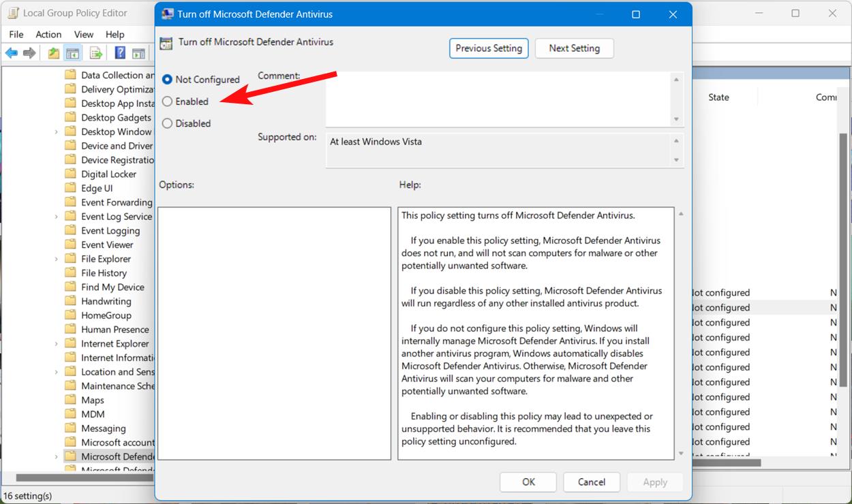The height and width of the screenshot is (504, 852).
Task: Click the Apply button
Action: (654, 482)
